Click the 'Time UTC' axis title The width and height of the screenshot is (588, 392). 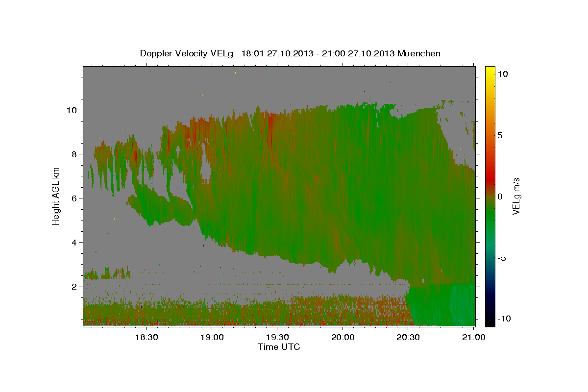[279, 347]
